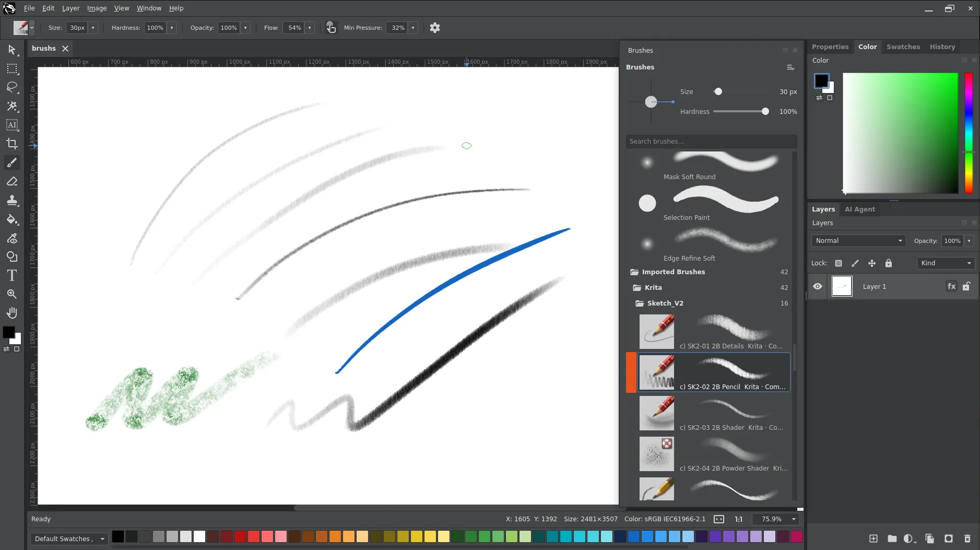The height and width of the screenshot is (550, 980).
Task: Toggle lock image pixels
Action: (x=855, y=263)
